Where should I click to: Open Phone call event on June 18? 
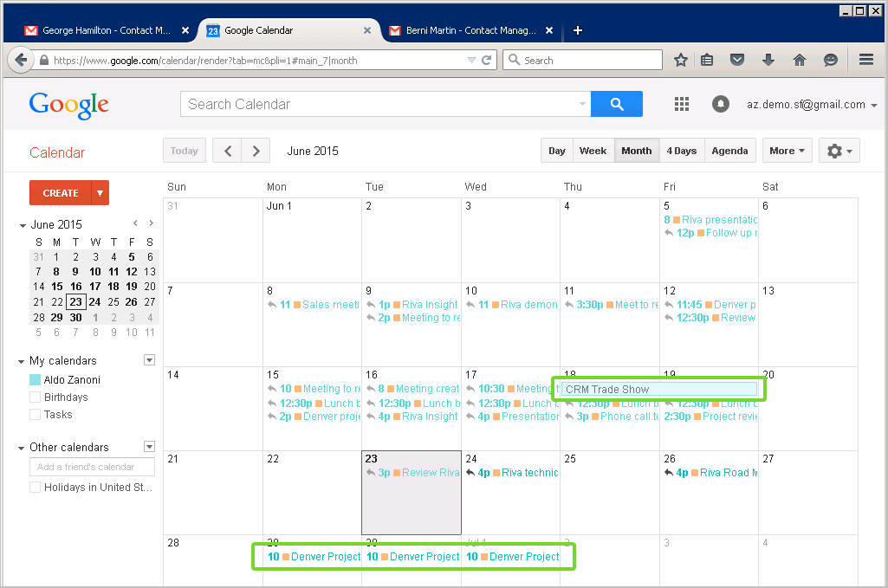(x=612, y=417)
